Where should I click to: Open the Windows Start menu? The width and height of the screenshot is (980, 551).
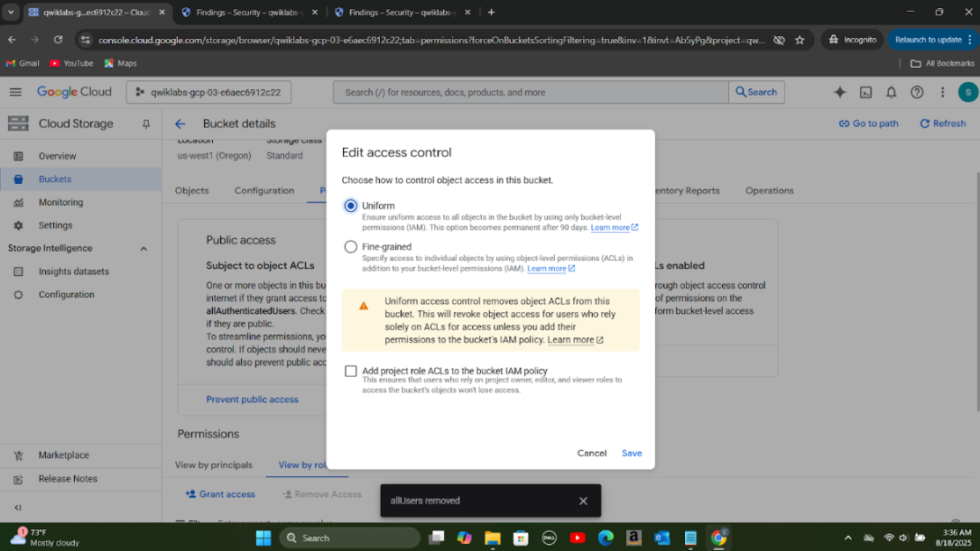(263, 538)
